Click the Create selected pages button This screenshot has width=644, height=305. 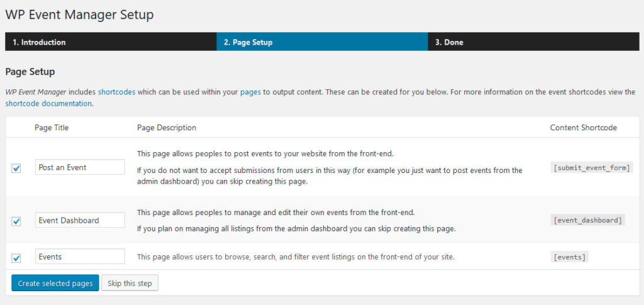point(55,283)
